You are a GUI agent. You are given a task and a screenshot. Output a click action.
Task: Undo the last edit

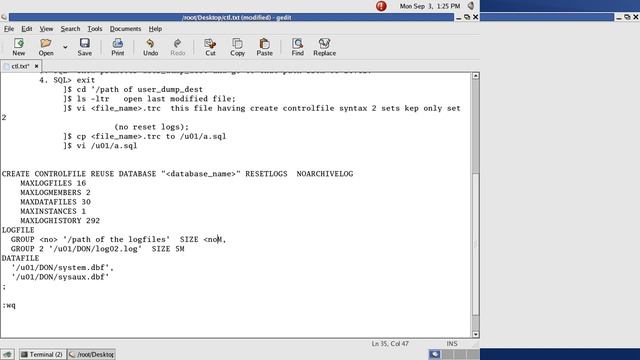pyautogui.click(x=150, y=47)
